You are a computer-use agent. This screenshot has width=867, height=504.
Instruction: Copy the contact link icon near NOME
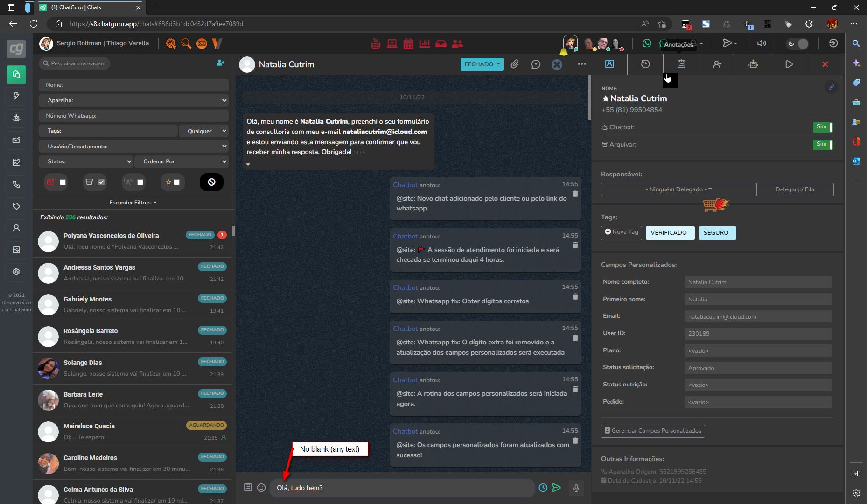coord(831,87)
